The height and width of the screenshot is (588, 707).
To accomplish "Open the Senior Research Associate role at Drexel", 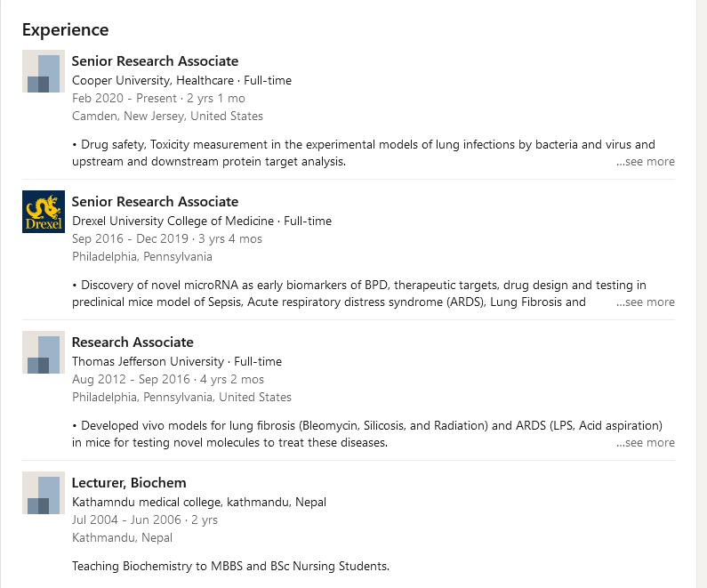I will pyautogui.click(x=155, y=202).
